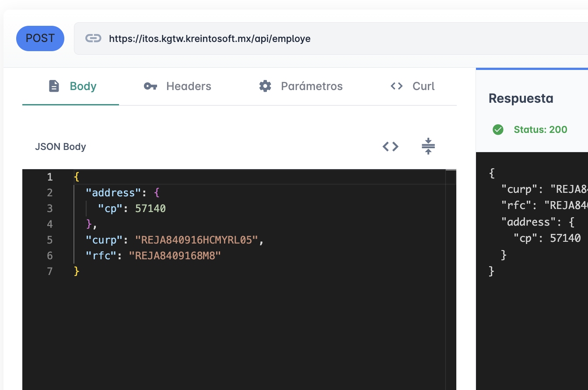
Task: Compact the JSON body using compress icon
Action: (428, 146)
